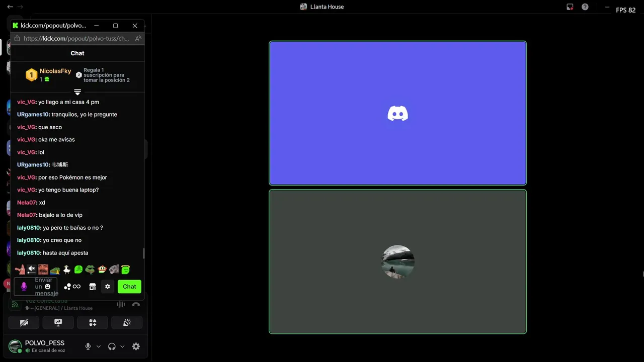This screenshot has height=362, width=644.
Task: Click the Enviar un mensaje input field
Action: (x=36, y=287)
